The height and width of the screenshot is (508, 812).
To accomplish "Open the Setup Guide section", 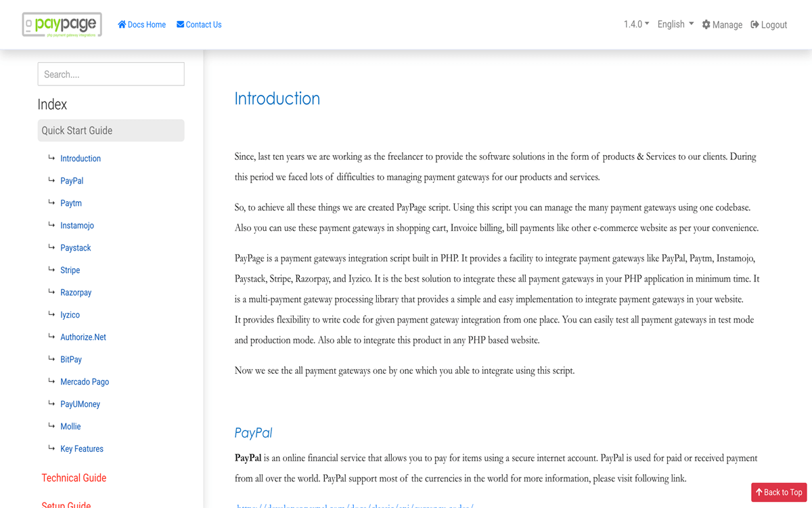I will [x=66, y=503].
